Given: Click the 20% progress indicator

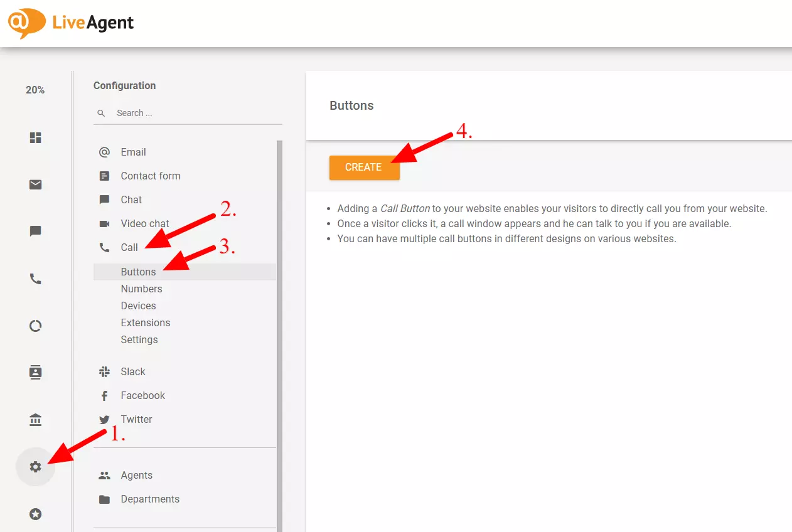Looking at the screenshot, I should coord(35,90).
